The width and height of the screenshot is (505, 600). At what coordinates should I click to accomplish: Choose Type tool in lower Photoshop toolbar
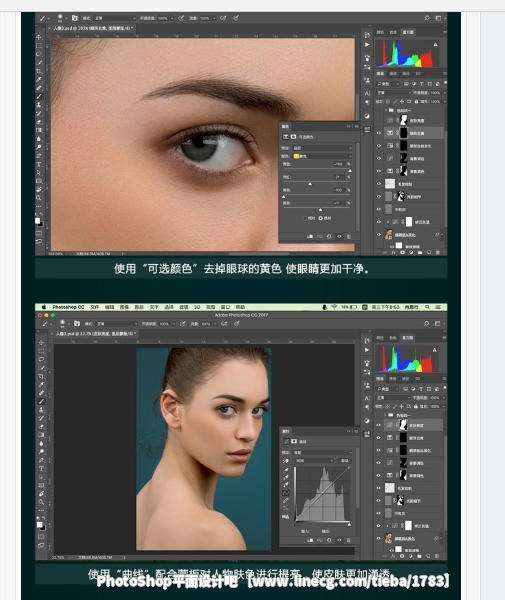tap(41, 469)
